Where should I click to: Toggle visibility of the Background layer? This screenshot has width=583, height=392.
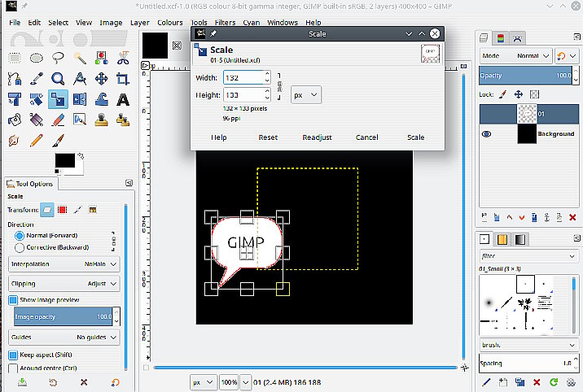pos(487,134)
